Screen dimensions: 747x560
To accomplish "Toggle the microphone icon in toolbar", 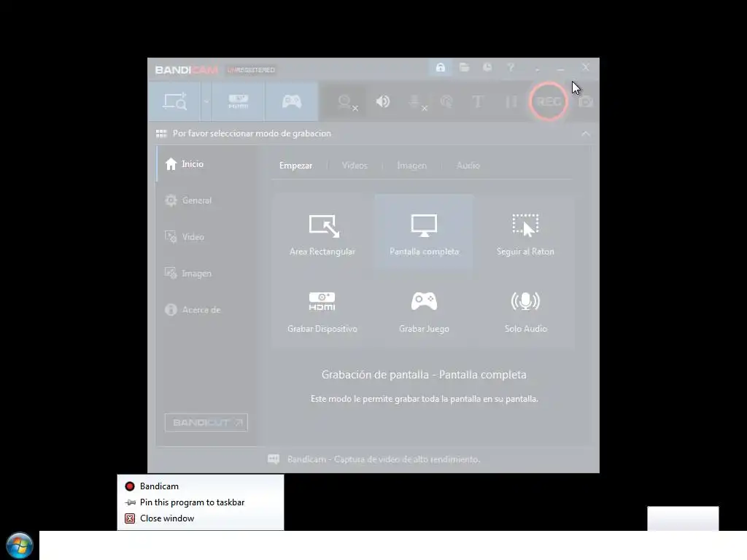I will [417, 102].
